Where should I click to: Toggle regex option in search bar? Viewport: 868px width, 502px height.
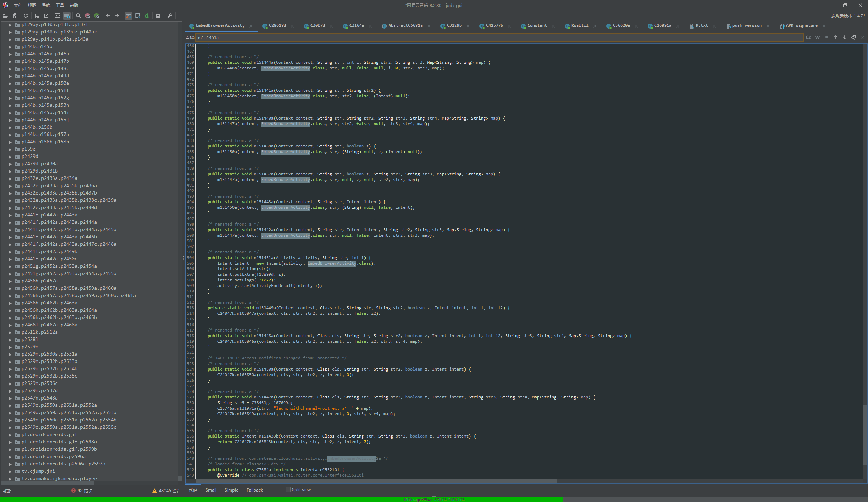coord(827,37)
